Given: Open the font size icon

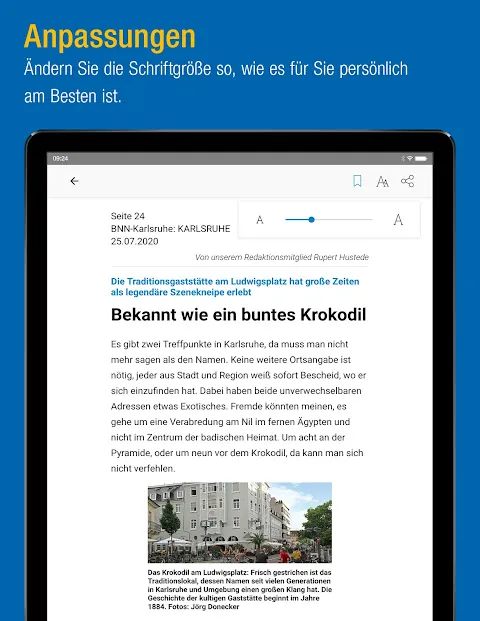Looking at the screenshot, I should click(x=382, y=181).
